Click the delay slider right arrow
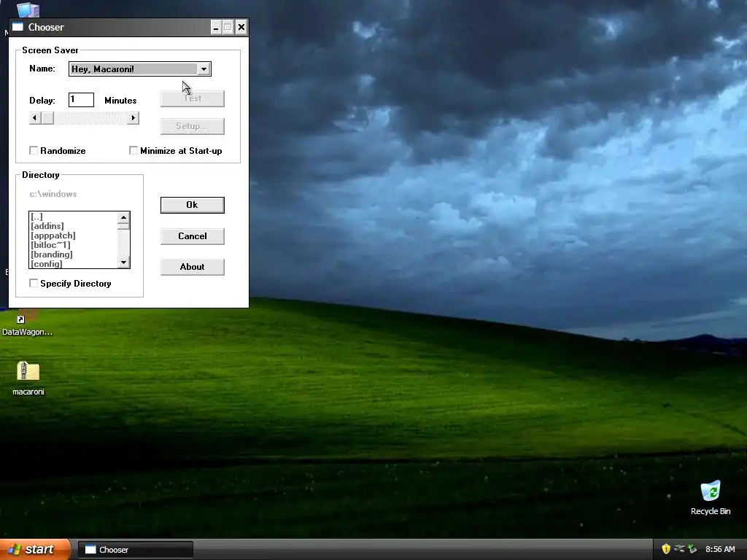Screen dimensions: 747x560 click(133, 117)
